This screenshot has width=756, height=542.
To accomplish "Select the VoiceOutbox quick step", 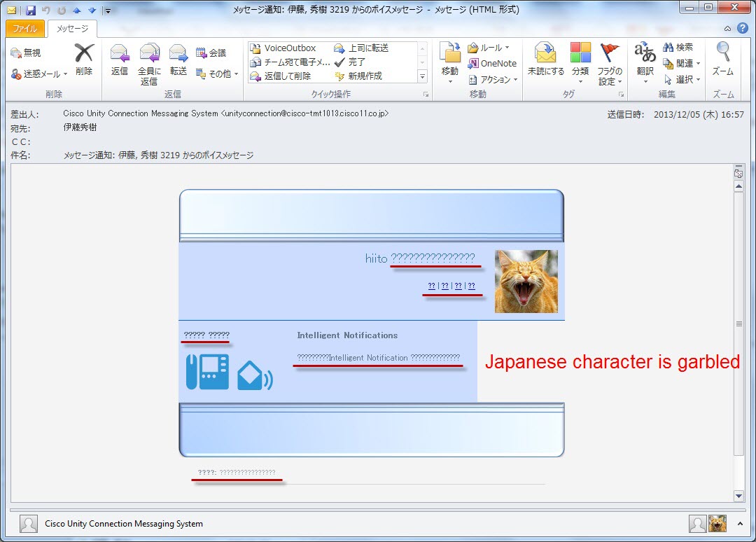I will pos(283,48).
